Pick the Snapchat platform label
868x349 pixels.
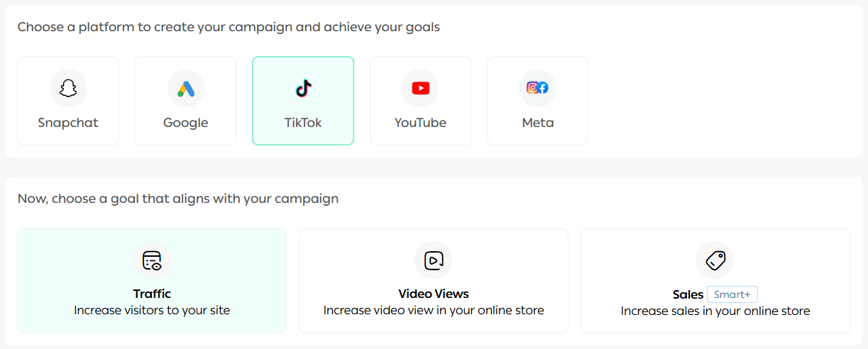pyautogui.click(x=68, y=123)
